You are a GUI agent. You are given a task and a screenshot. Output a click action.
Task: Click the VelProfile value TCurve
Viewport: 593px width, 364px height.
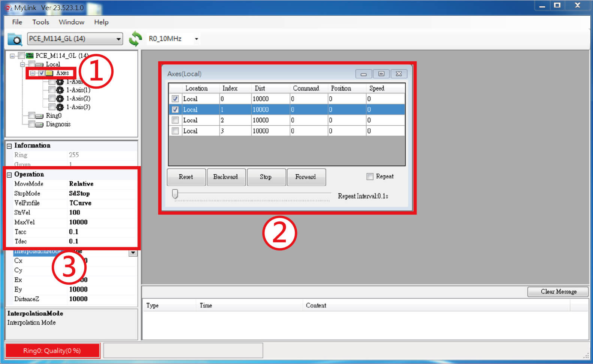point(80,203)
